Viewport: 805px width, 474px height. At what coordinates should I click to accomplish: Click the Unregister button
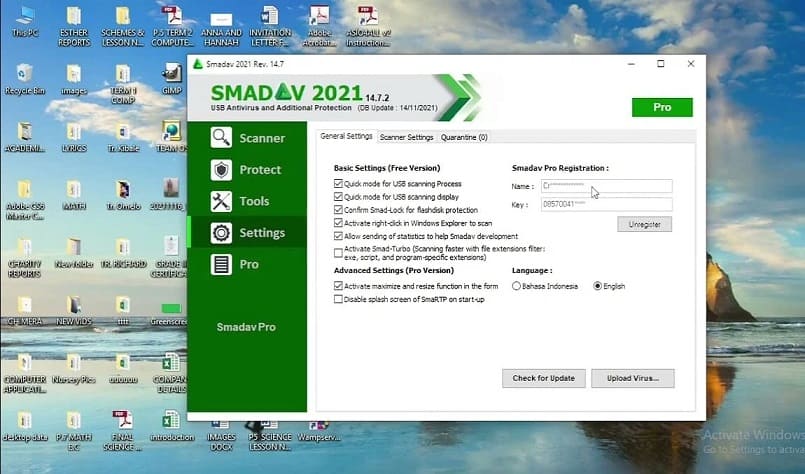(x=644, y=224)
